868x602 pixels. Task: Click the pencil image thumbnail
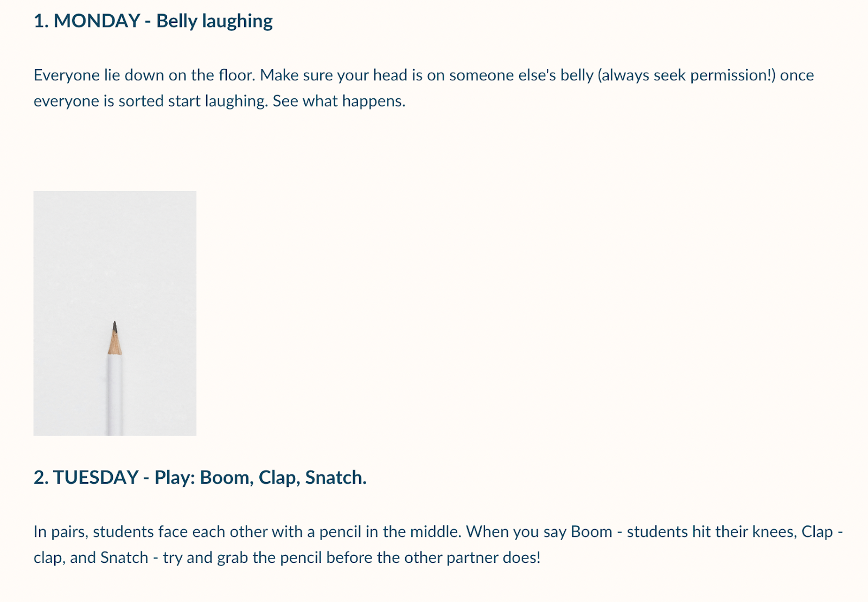coord(115,313)
